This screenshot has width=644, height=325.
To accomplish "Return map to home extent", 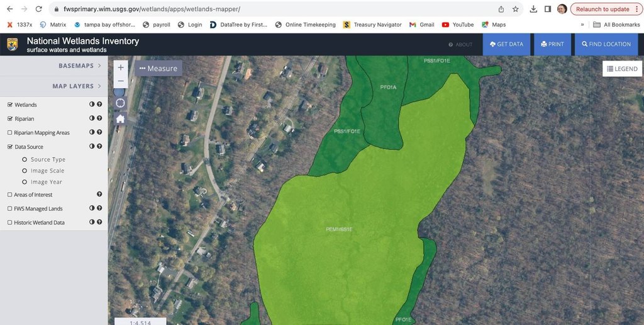I will (120, 118).
